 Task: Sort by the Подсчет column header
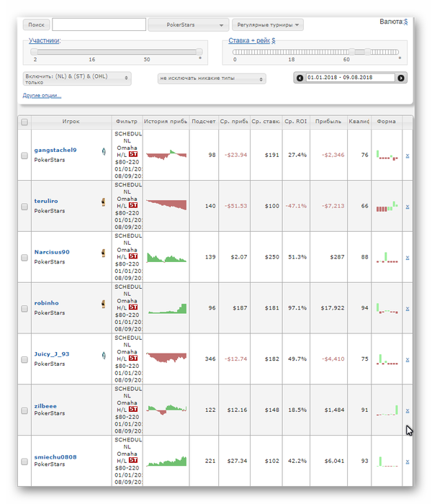[x=204, y=122]
